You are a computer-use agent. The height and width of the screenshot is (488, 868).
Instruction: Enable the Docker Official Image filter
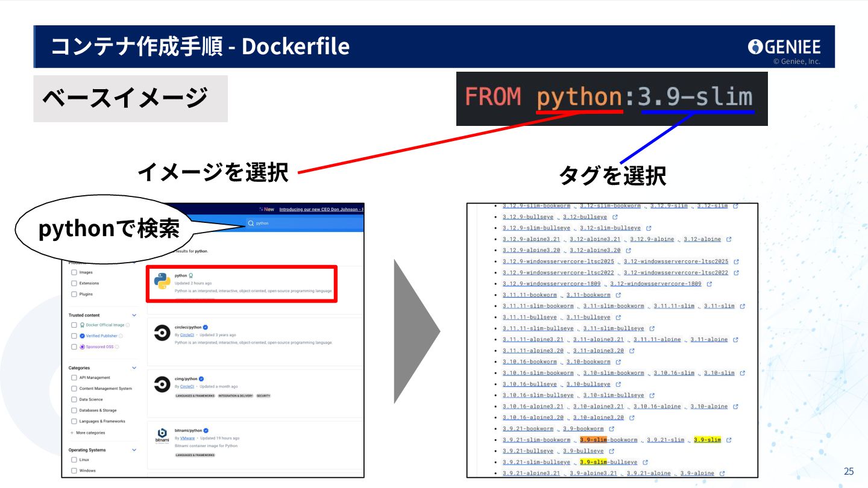[x=74, y=325]
